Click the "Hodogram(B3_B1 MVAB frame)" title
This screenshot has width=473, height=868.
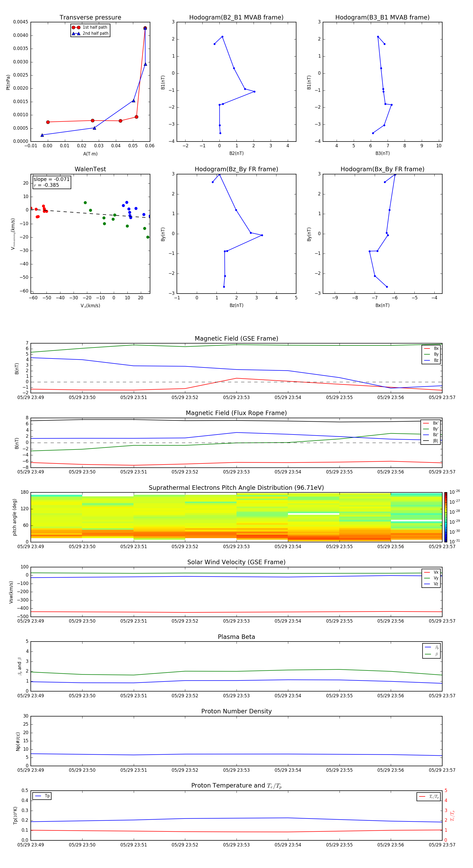tap(382, 18)
